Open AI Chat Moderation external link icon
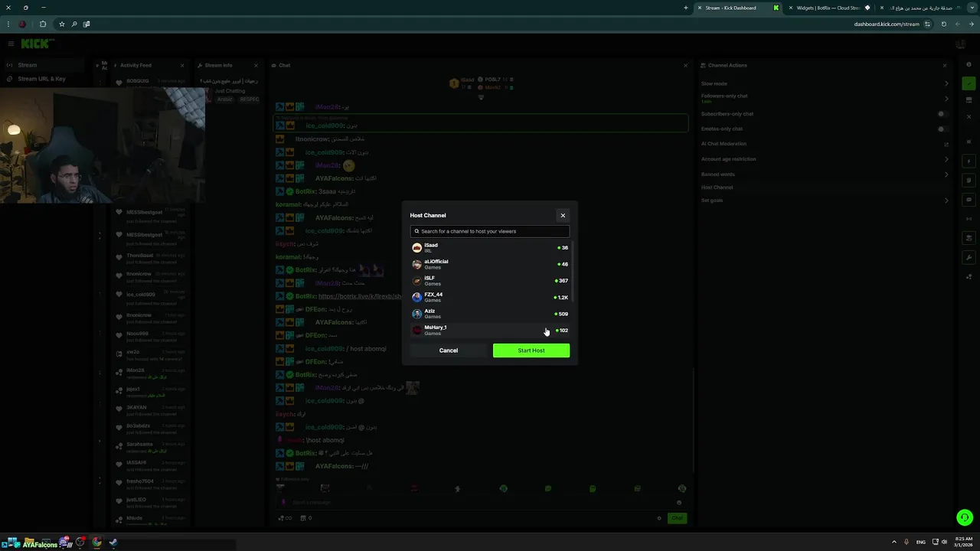The image size is (980, 551). (946, 144)
